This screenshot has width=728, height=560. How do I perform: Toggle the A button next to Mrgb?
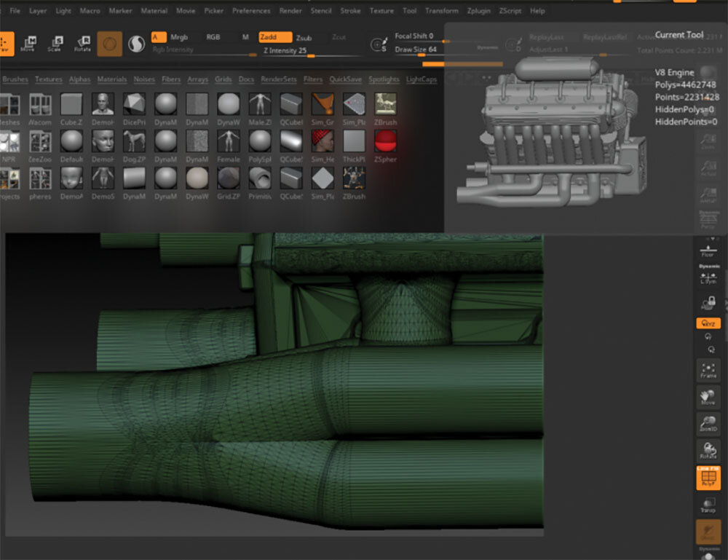(158, 37)
